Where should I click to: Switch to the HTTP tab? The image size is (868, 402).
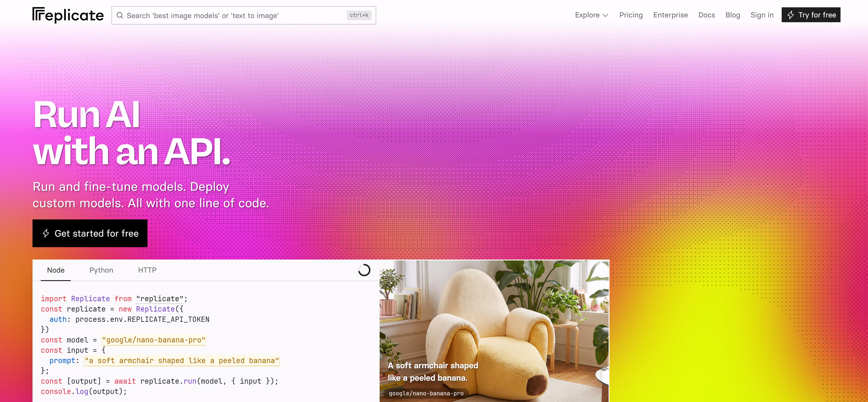coord(147,270)
